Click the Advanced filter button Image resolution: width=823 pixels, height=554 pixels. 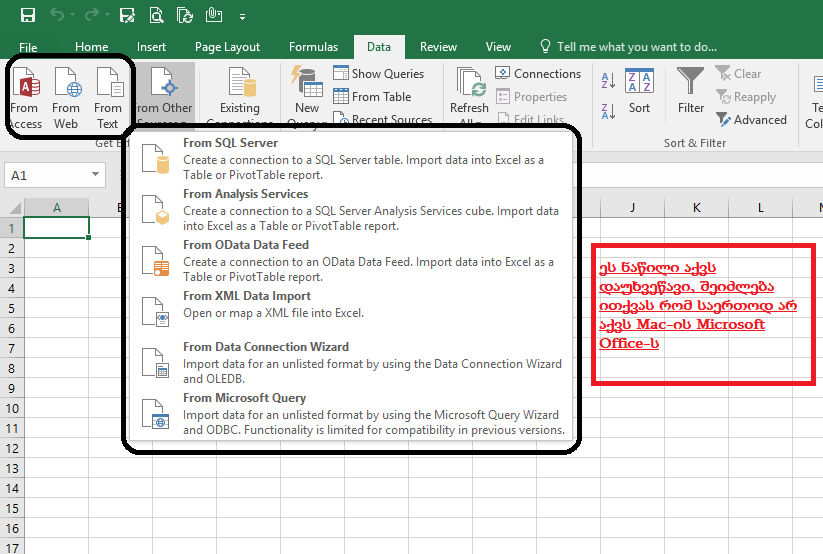[x=752, y=120]
